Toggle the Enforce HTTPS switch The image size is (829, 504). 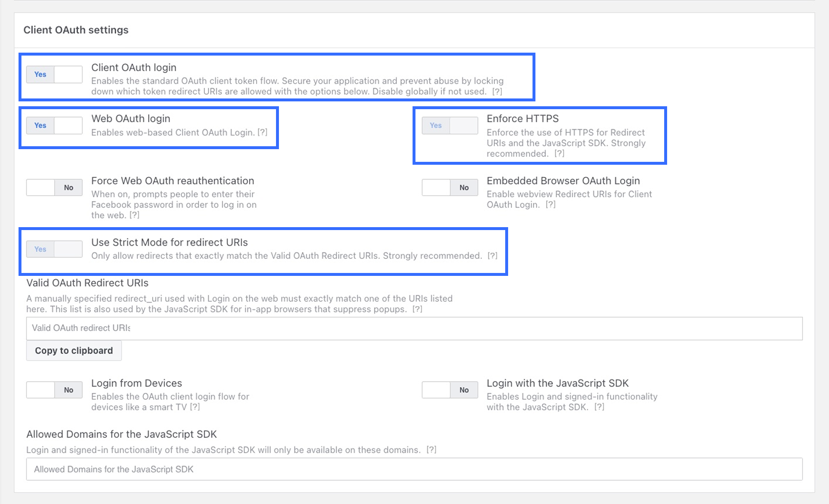click(450, 126)
